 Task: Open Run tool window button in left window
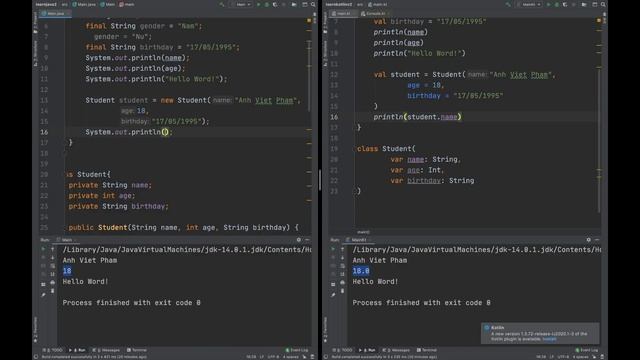pyautogui.click(x=77, y=350)
